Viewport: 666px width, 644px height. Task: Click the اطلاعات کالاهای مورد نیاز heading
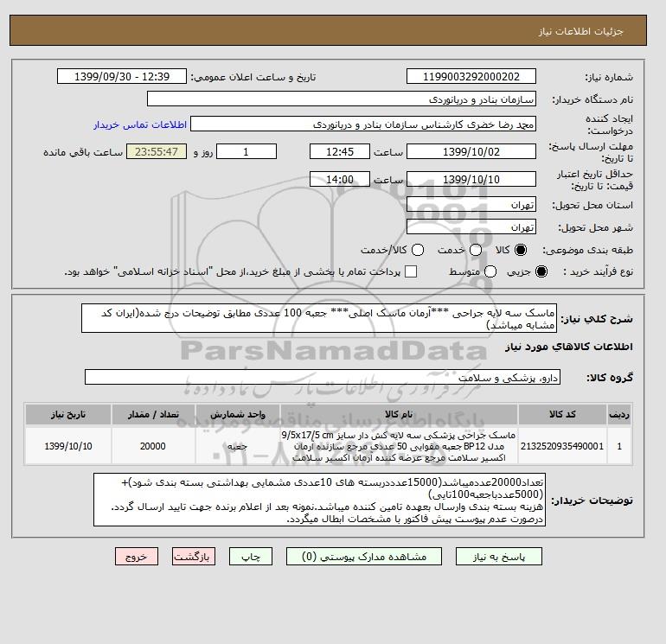pyautogui.click(x=569, y=347)
